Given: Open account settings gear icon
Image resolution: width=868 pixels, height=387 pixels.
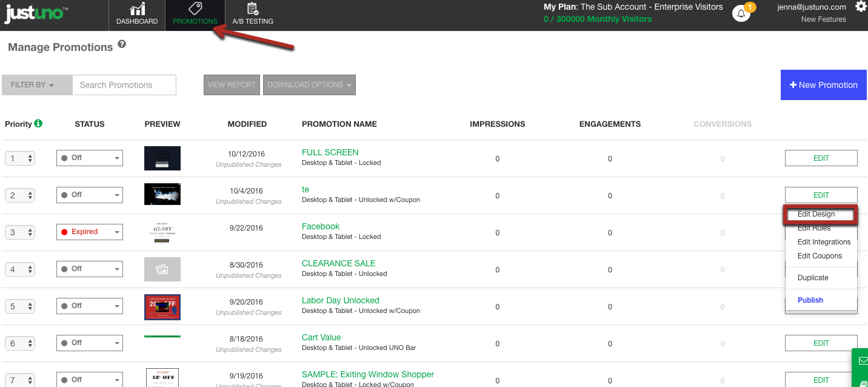Looking at the screenshot, I should (861, 7).
